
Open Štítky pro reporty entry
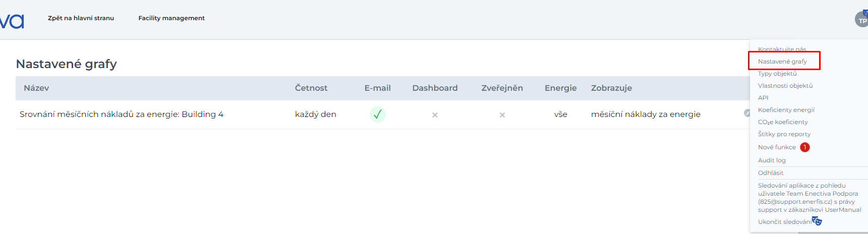pos(784,134)
